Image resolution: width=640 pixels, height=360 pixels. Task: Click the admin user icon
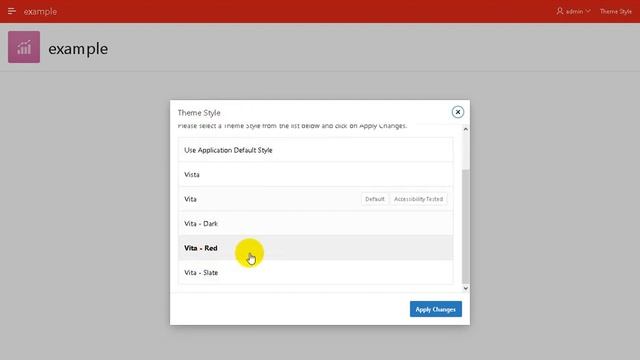point(560,11)
